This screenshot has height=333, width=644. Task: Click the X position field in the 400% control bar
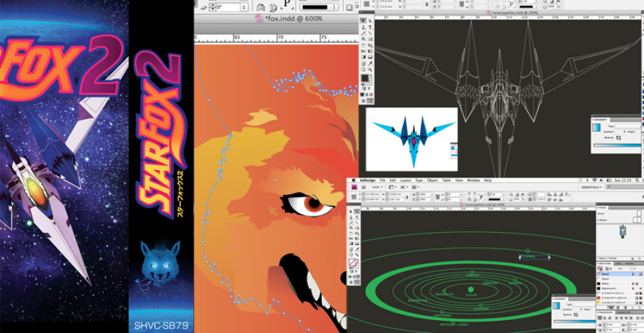372,195
